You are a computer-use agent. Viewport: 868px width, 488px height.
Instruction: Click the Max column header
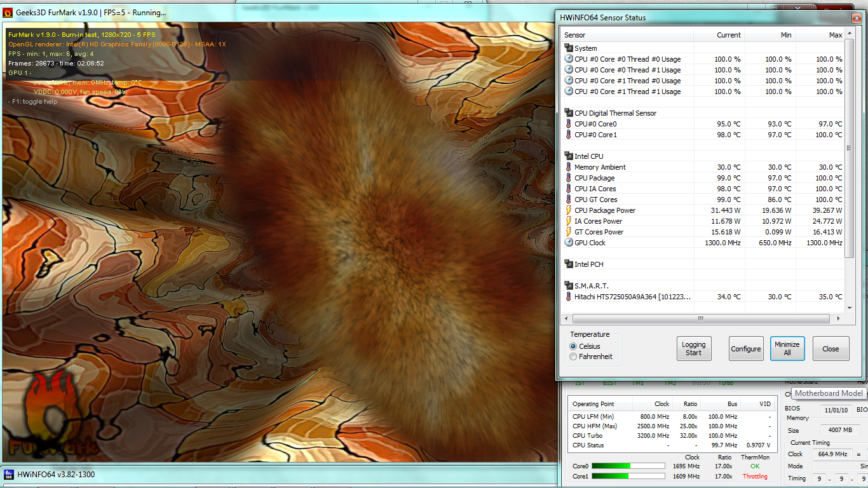pos(820,35)
